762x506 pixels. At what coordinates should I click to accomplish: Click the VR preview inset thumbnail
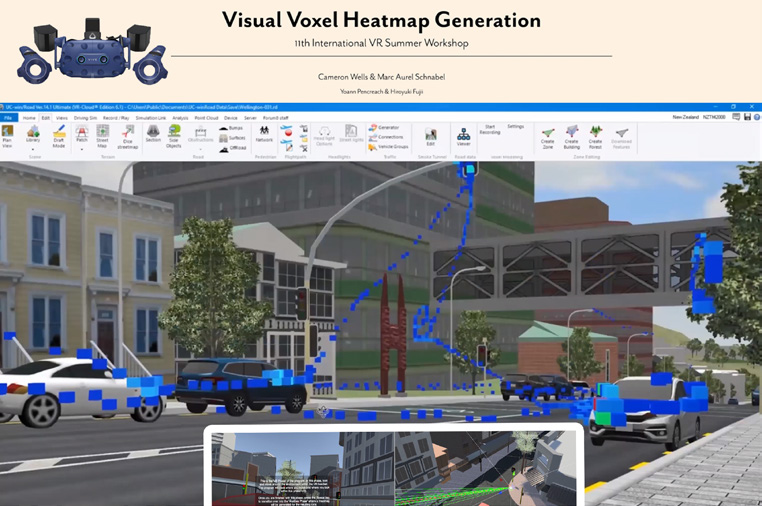[395, 467]
